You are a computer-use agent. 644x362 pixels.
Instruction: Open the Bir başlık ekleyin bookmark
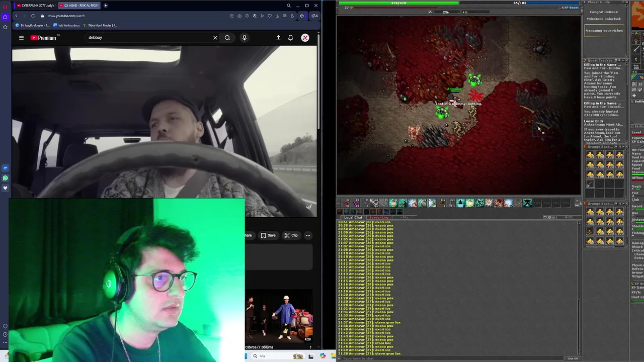(x=33, y=25)
